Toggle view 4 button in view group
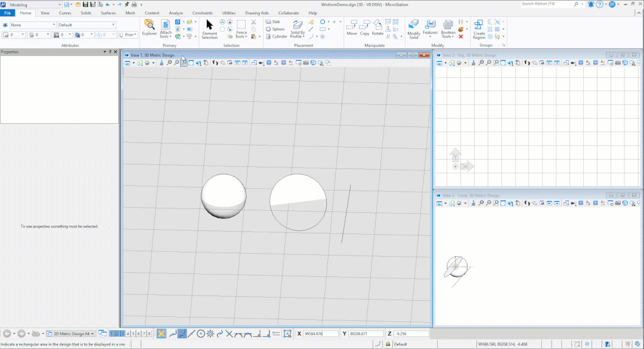This screenshot has height=349, width=644. tap(128, 334)
